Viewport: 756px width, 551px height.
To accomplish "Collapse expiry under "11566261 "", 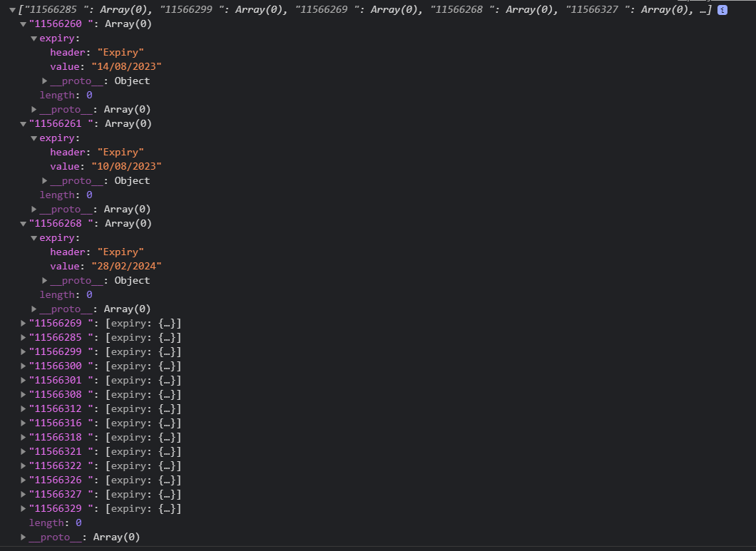I will (34, 138).
